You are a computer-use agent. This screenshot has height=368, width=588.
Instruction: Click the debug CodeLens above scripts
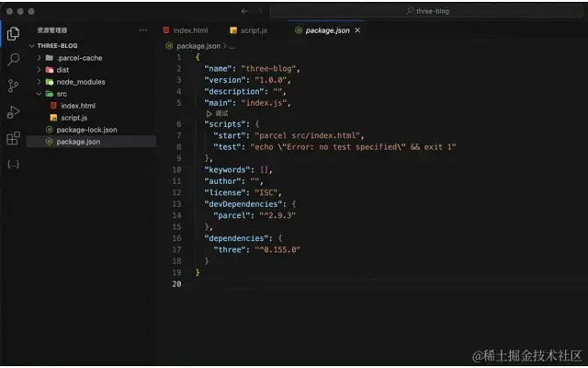coord(217,113)
